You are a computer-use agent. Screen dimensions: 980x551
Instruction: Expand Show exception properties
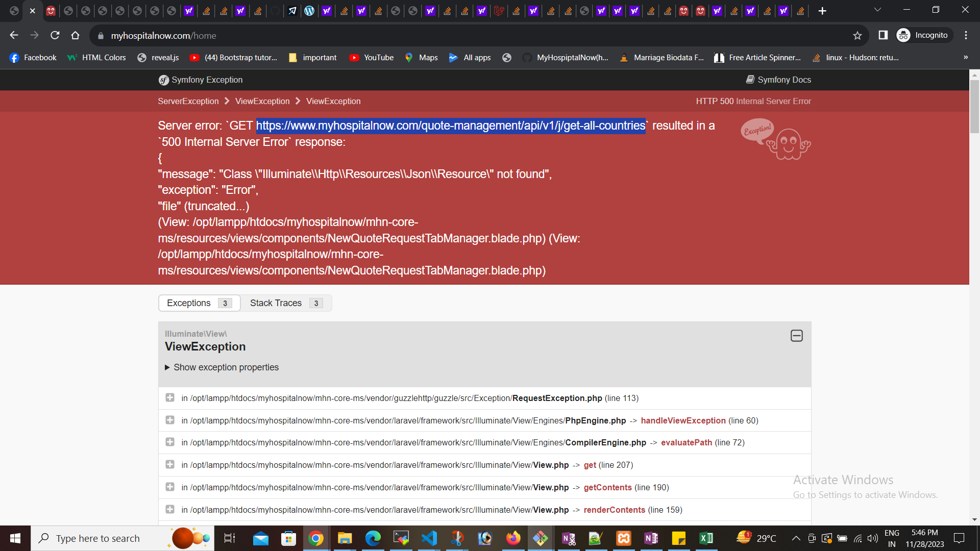222,367
